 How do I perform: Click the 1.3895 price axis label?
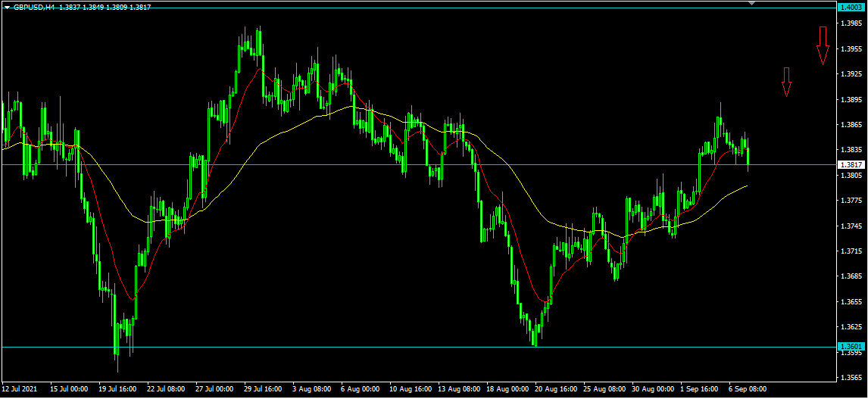point(851,100)
